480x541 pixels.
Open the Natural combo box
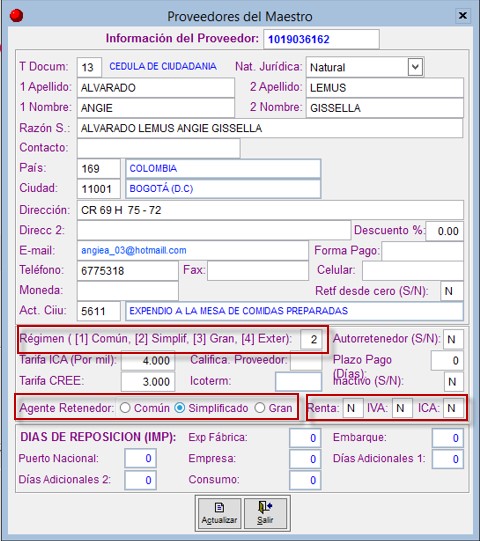[x=365, y=67]
